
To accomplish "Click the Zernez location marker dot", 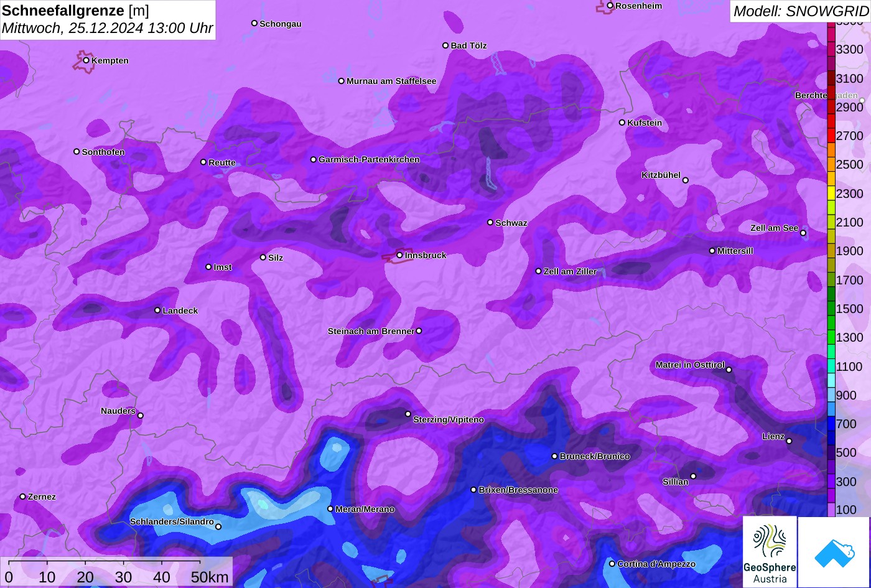I will point(23,497).
